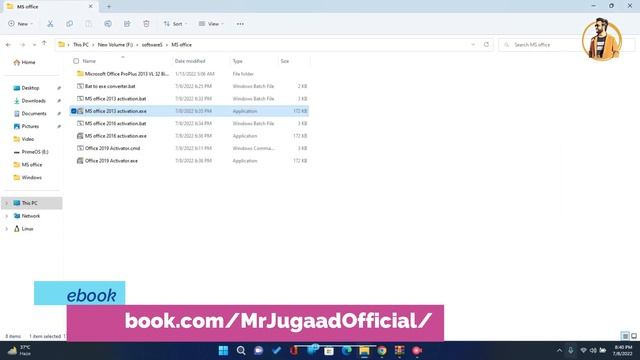Image resolution: width=640 pixels, height=360 pixels.
Task: Open Home in navigation pane
Action: (24, 62)
